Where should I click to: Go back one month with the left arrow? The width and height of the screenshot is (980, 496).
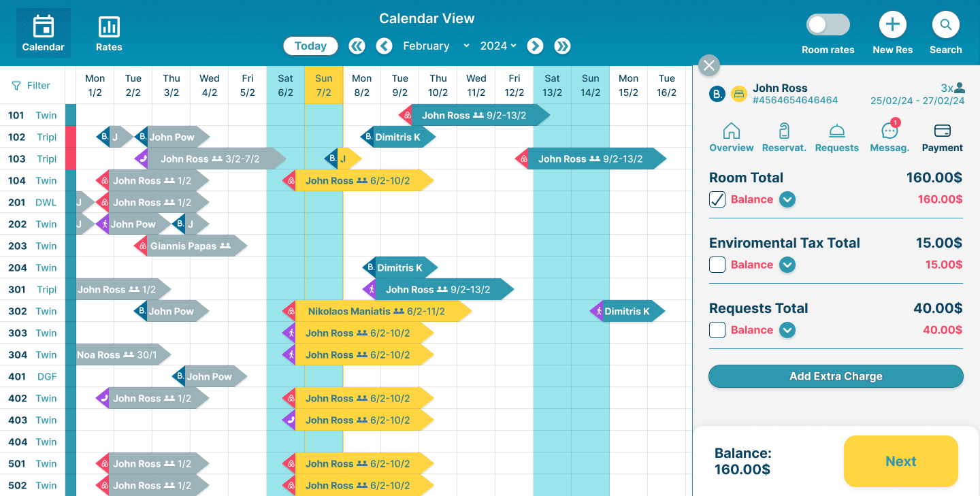[x=384, y=46]
